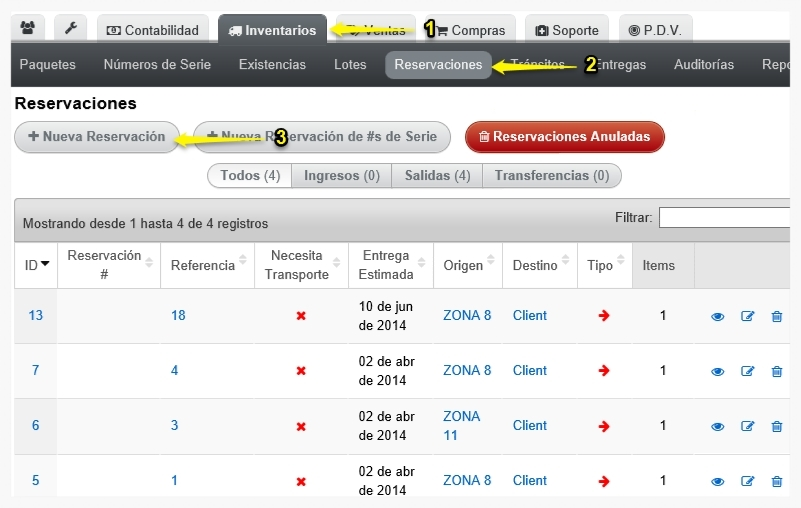View reservation 7 with eye icon
Screen dimensions: 801x508
click(x=717, y=372)
